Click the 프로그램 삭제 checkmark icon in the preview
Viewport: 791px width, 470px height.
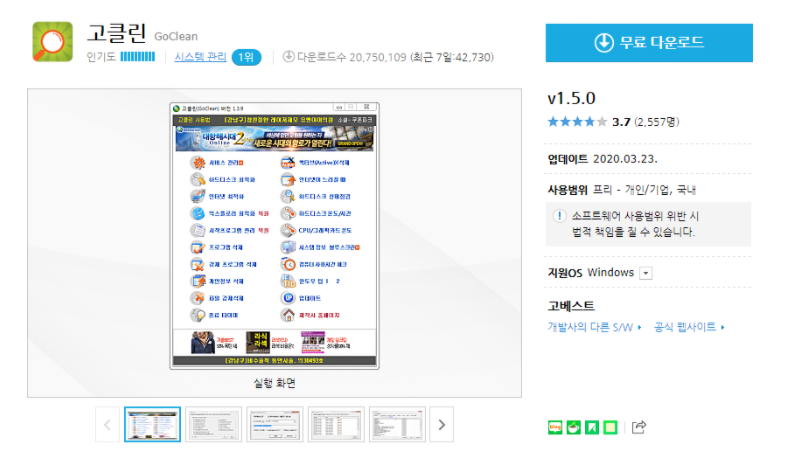(198, 247)
